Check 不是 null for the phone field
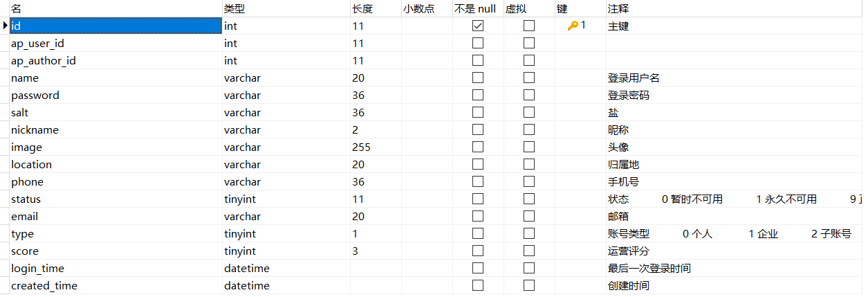This screenshot has height=297, width=868. (x=477, y=181)
